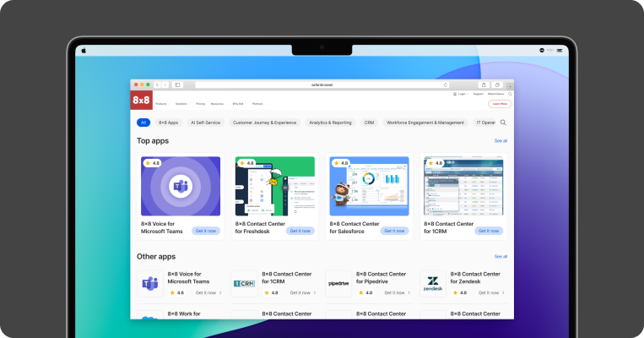
Task: Click the 'Other apps' heading
Action: [156, 257]
